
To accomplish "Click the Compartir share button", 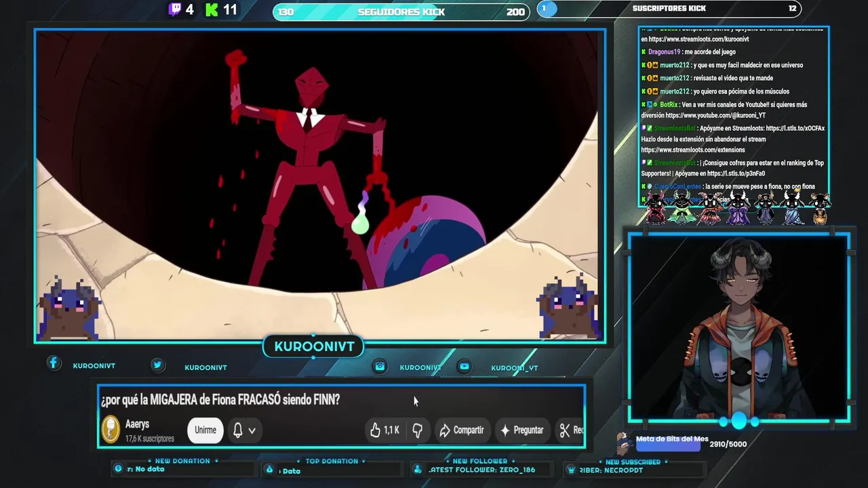I will (x=461, y=430).
